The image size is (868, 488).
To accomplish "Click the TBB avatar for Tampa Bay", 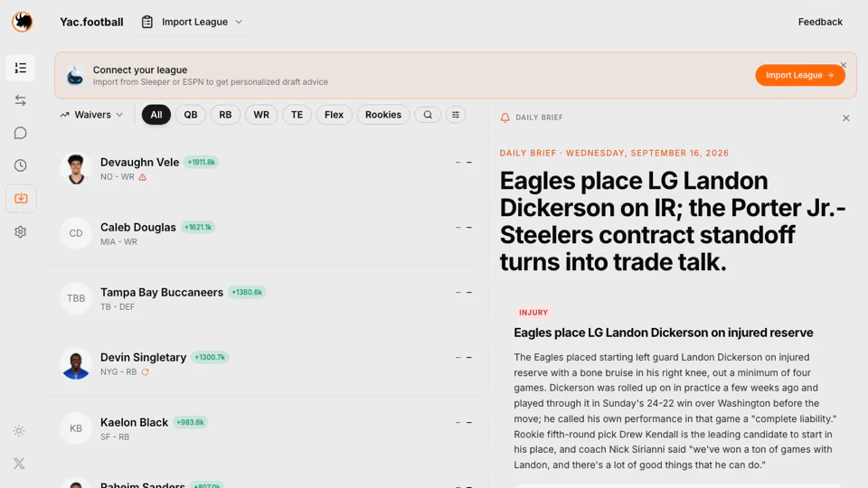I will 76,298.
